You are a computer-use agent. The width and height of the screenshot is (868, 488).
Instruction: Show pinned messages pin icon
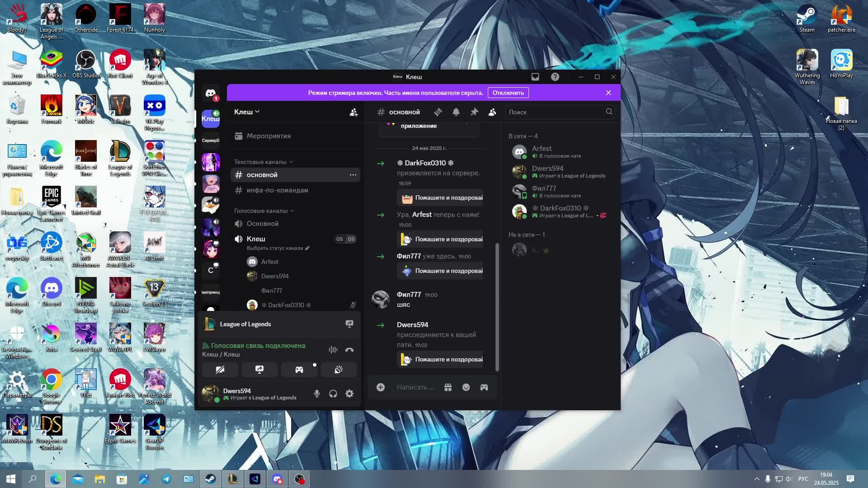474,112
